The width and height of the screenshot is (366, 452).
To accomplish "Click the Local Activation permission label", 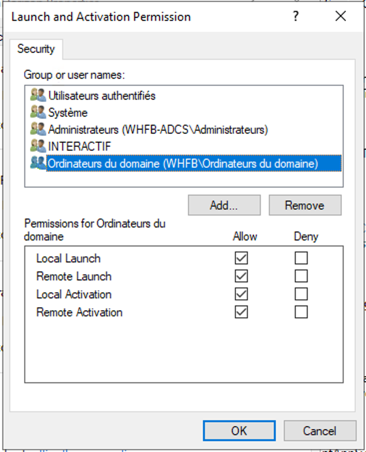I will pos(74,294).
